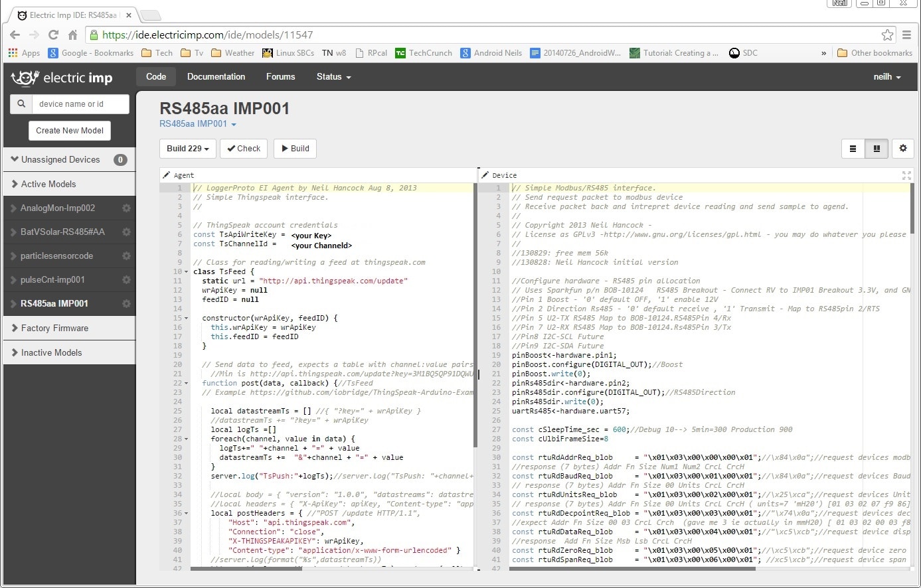
Task: Open settings gear for BatVSolar-RS485#AA model
Action: click(x=126, y=232)
